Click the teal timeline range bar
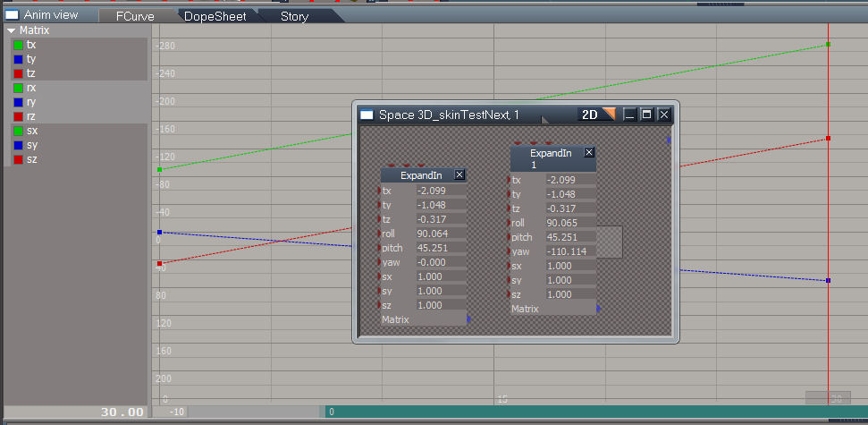 [597, 412]
